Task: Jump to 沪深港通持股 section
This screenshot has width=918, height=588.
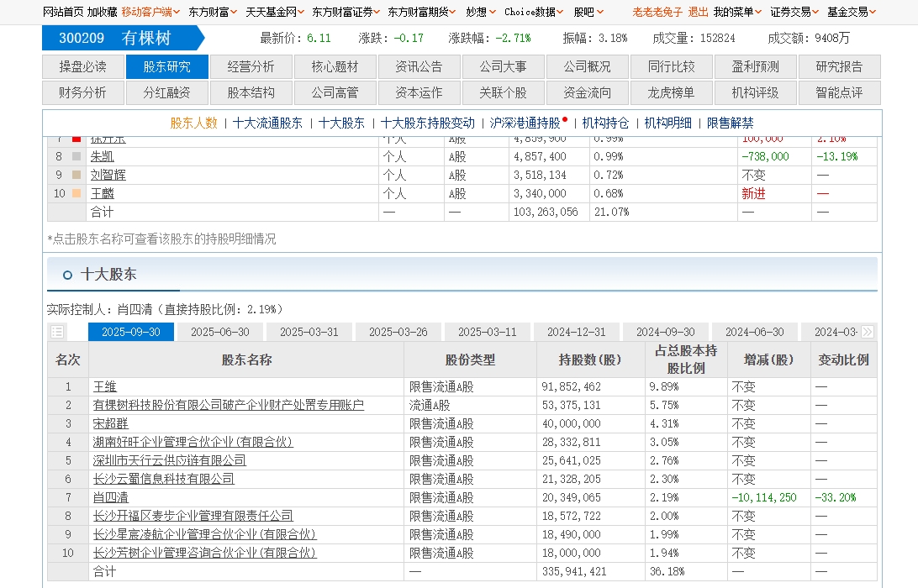Action: click(x=525, y=123)
